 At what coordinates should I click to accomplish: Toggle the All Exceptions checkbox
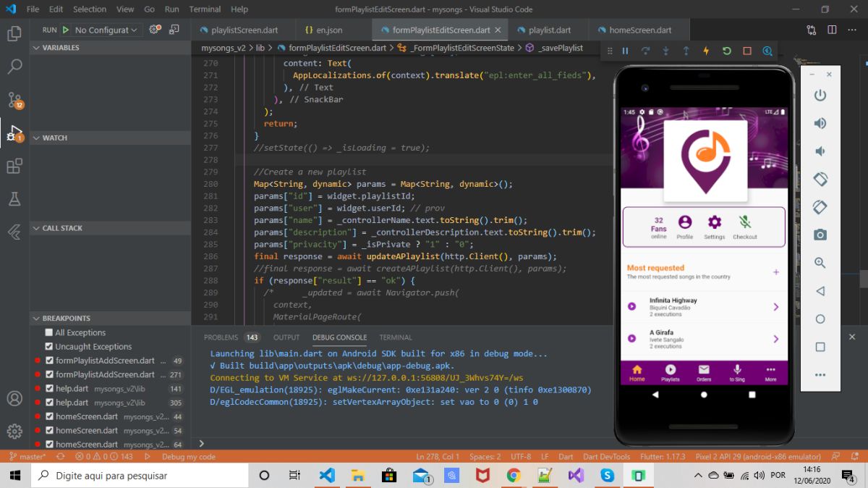pyautogui.click(x=49, y=332)
